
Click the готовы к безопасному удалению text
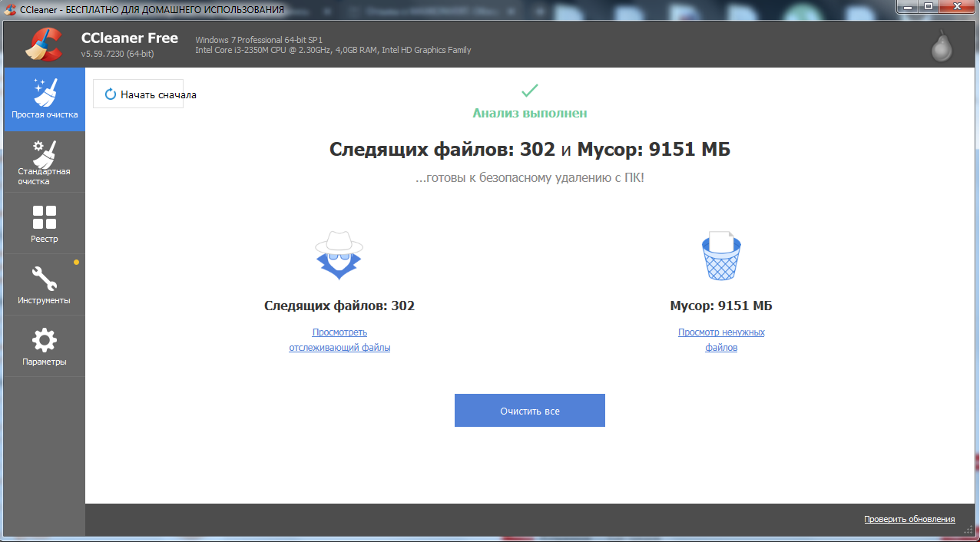coord(530,178)
